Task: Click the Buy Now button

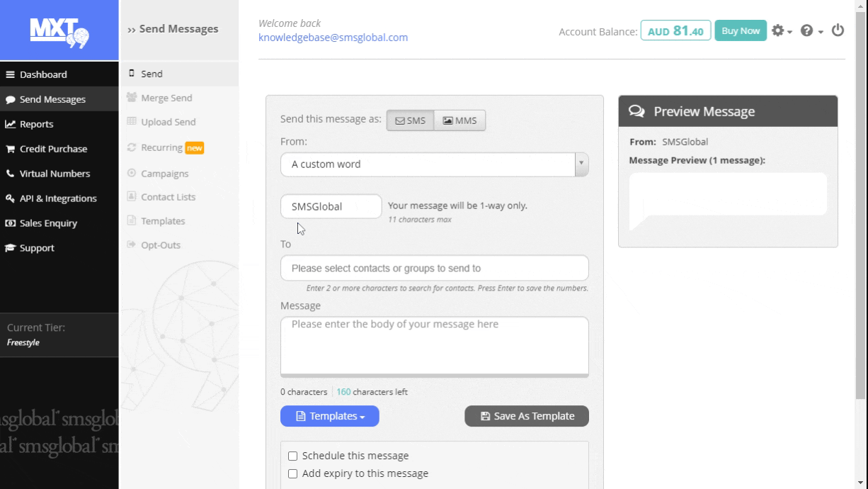Action: coord(740,30)
